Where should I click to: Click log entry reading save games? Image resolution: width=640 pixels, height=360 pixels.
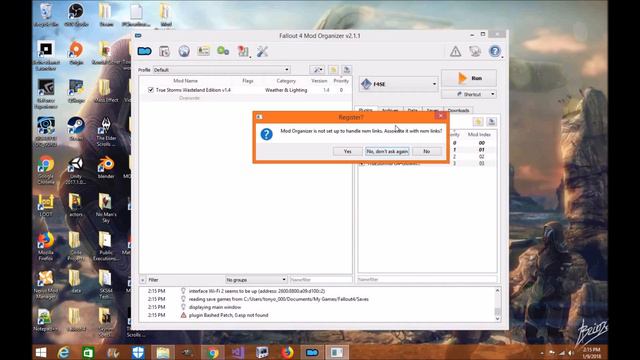[278, 299]
